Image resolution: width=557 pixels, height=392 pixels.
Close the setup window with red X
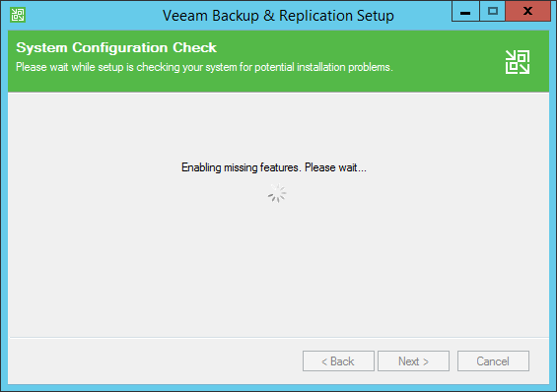click(527, 12)
